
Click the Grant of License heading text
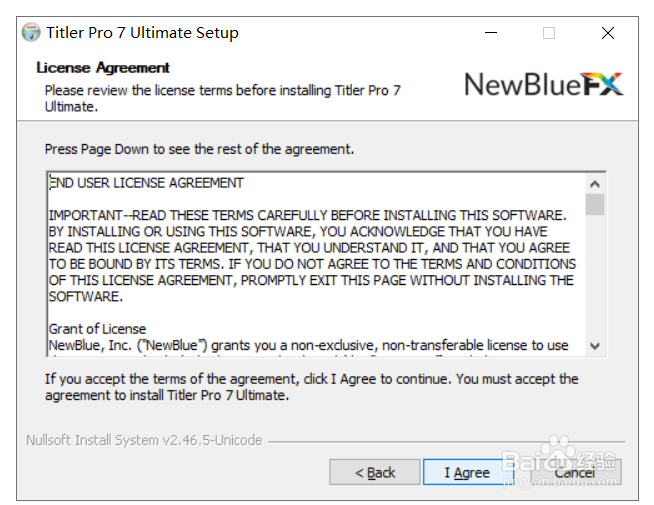[x=97, y=329]
